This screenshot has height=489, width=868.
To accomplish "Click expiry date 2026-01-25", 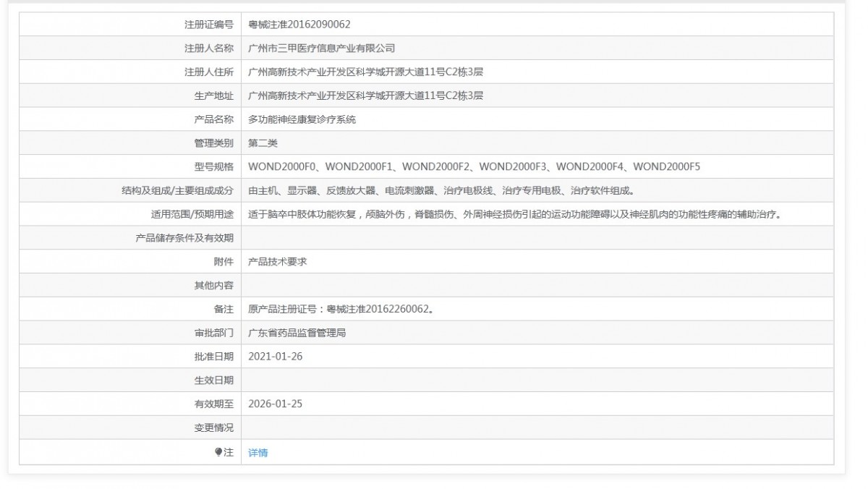I will [x=275, y=404].
